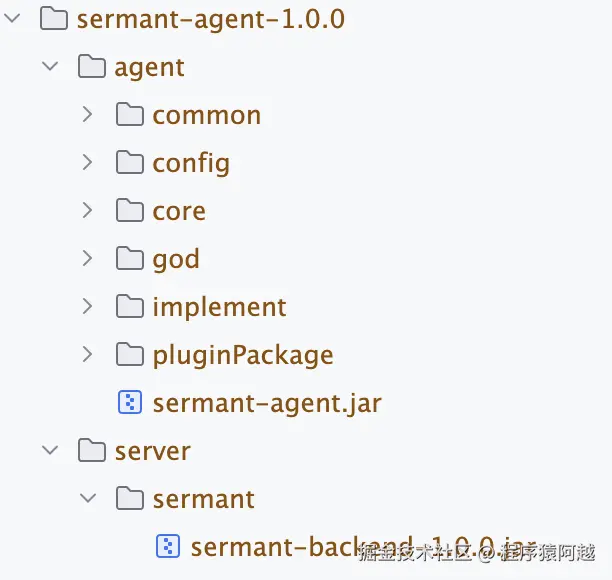Expand the common folder chevron
The image size is (612, 580).
coord(88,115)
